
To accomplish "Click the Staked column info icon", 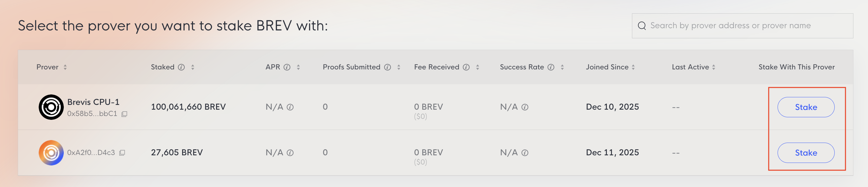I will [x=181, y=67].
